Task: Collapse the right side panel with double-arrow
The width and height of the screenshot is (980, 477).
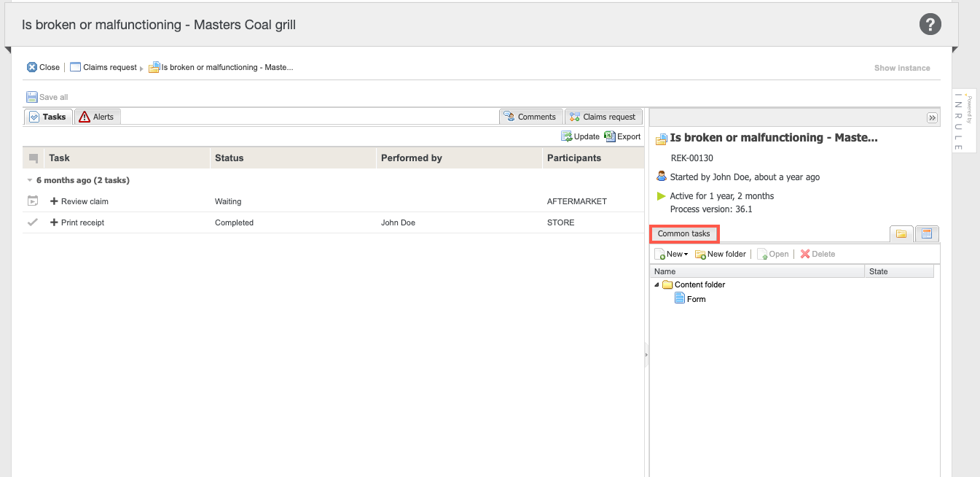Action: pos(931,117)
